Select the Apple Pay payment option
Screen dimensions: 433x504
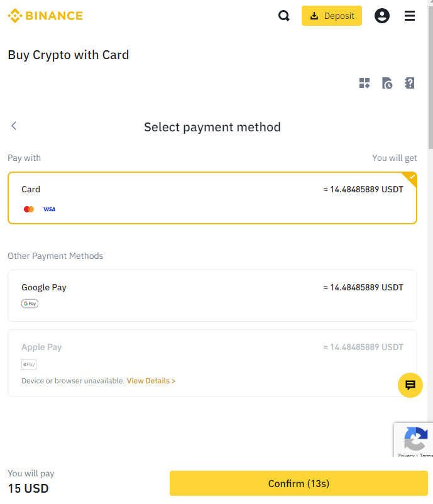pyautogui.click(x=212, y=355)
